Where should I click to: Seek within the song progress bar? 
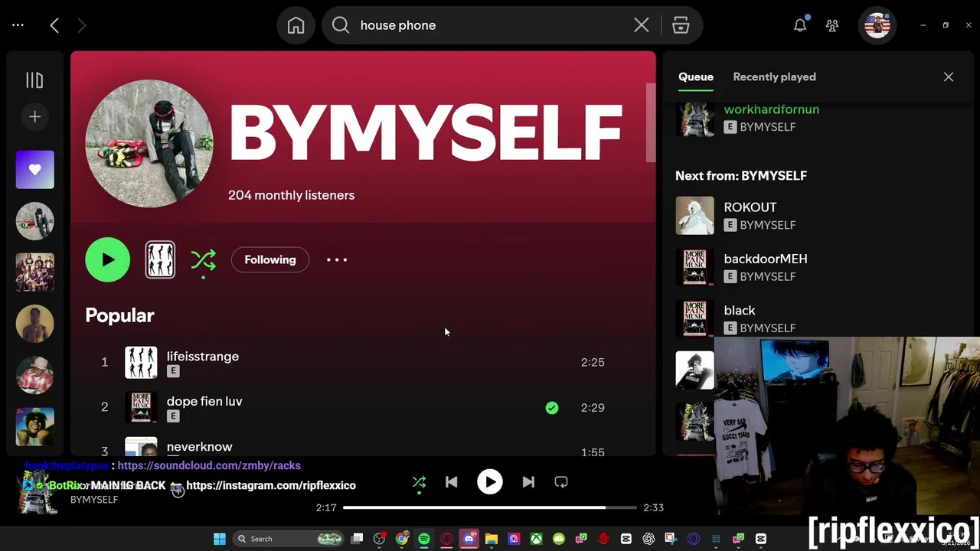coord(490,507)
